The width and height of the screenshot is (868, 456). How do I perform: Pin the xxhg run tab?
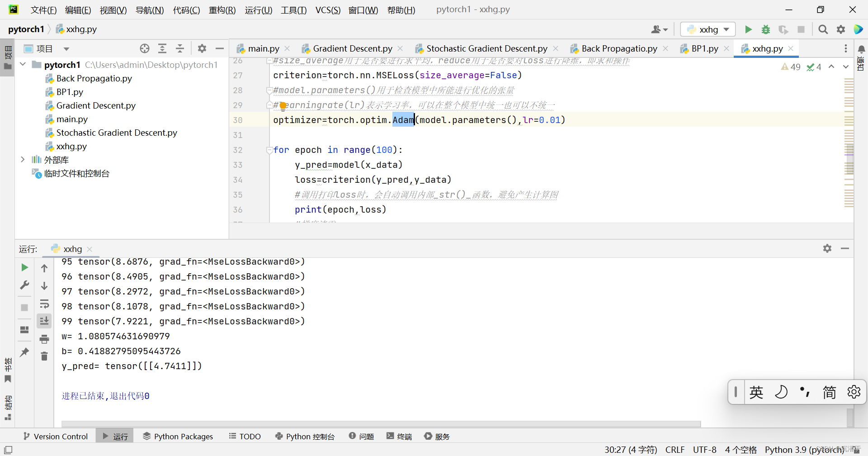click(x=24, y=351)
